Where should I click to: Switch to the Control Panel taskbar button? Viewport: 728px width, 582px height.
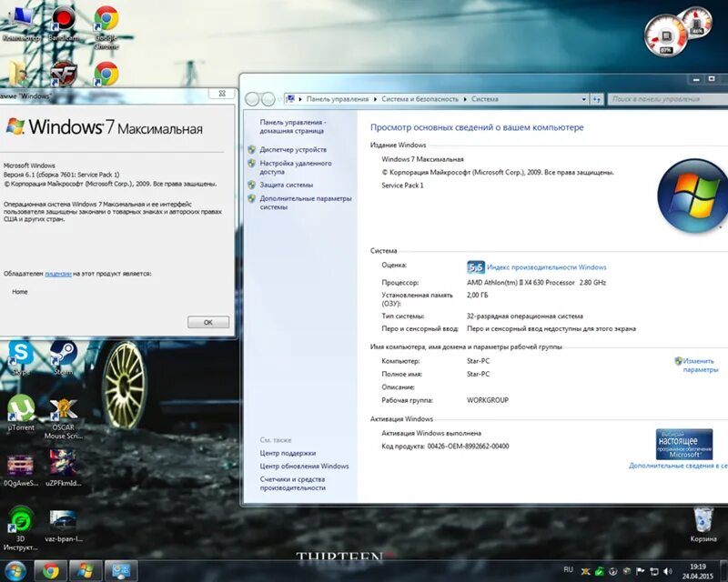[x=121, y=571]
